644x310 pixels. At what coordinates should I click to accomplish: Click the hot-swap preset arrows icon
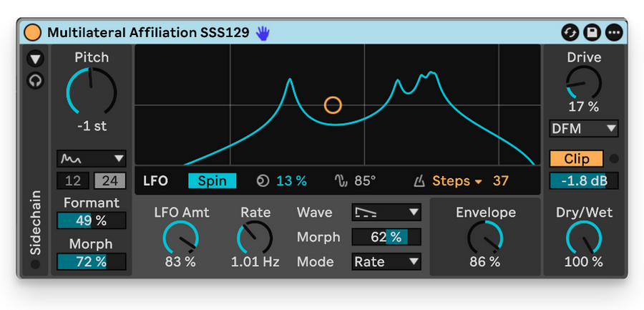click(x=570, y=32)
